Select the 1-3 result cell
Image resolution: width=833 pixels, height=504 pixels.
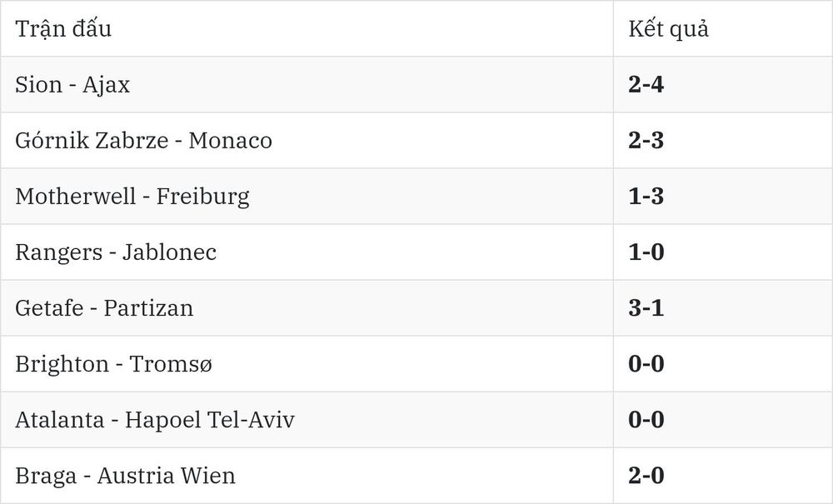722,197
